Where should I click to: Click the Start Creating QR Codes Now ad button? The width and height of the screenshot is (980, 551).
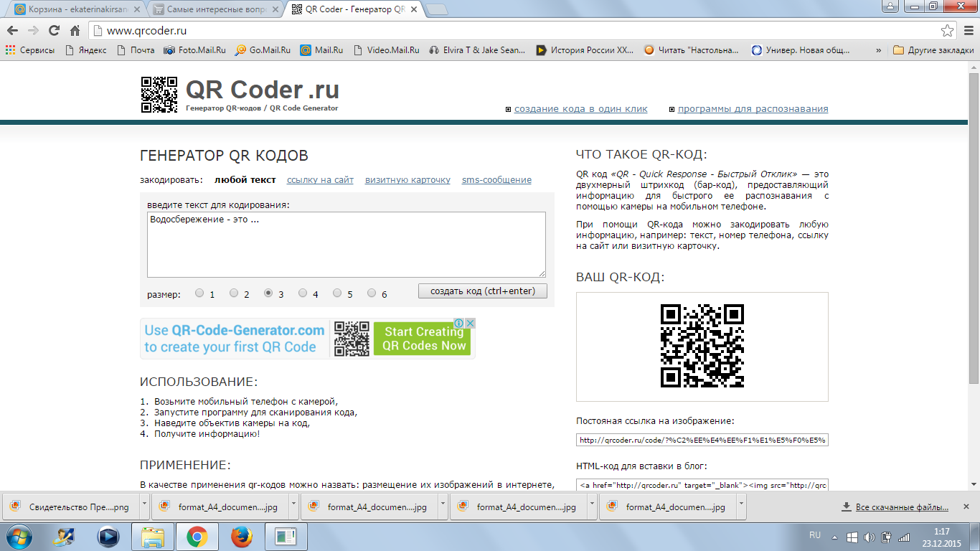pos(423,339)
